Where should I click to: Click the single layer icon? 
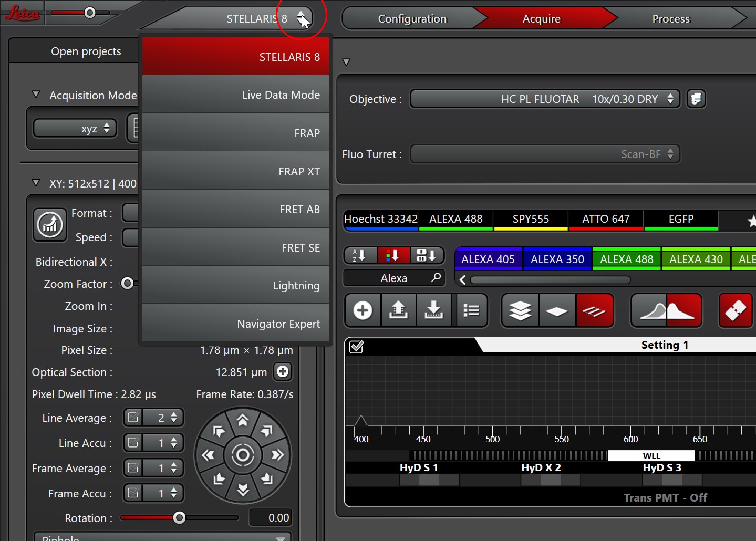tap(557, 310)
